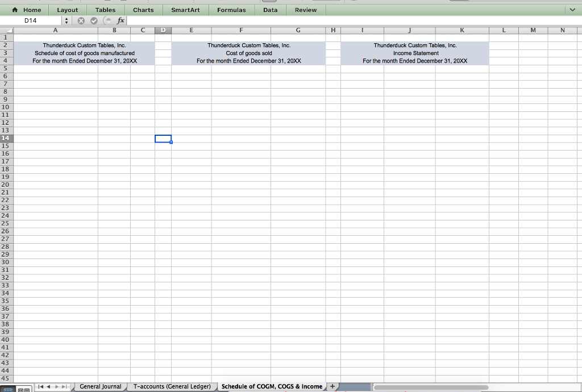Viewport: 582px width, 392px height.
Task: Select column B header
Action: 114,31
